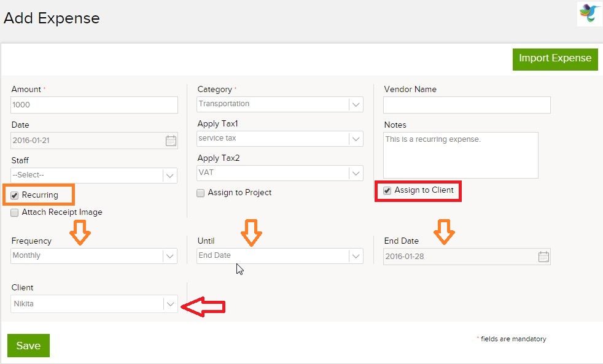Open the End Date calendar picker icon

click(543, 257)
